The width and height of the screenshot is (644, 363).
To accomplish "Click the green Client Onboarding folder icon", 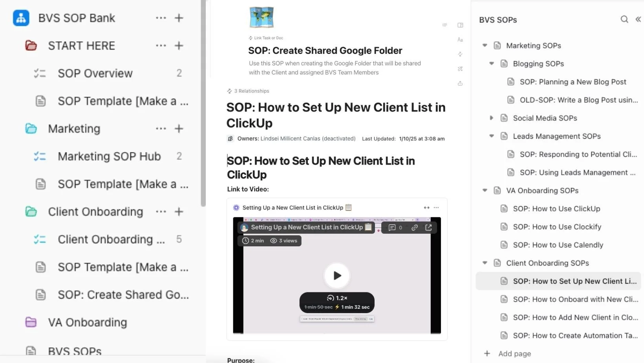I will [31, 212].
